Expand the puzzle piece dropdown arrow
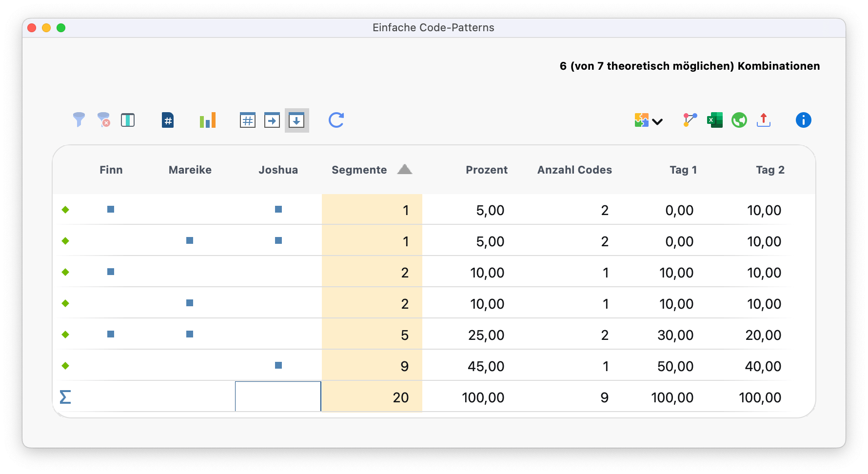 click(657, 121)
